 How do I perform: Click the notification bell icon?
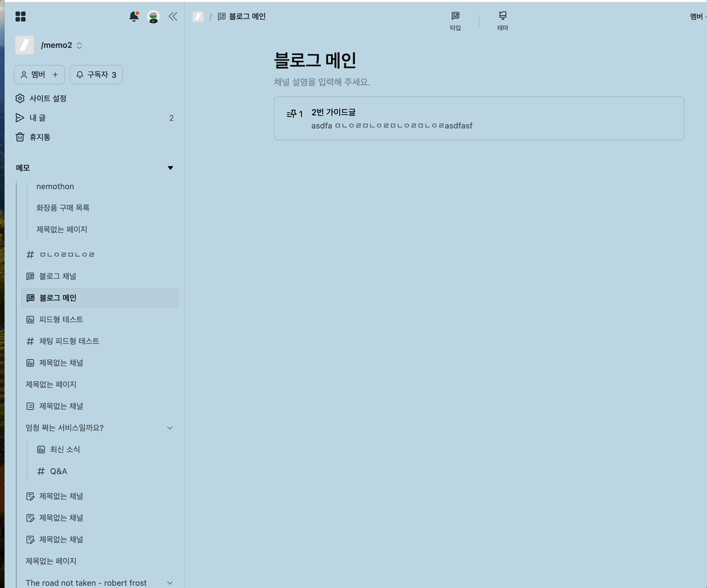coord(134,17)
